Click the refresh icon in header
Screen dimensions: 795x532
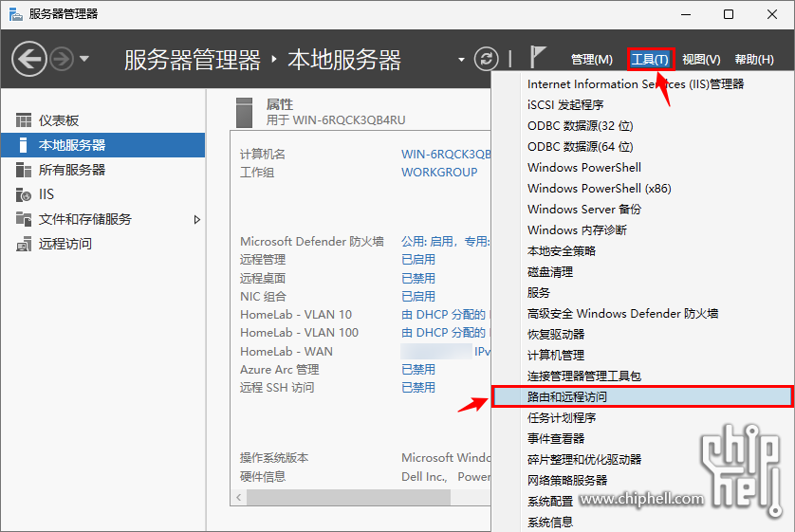point(486,60)
